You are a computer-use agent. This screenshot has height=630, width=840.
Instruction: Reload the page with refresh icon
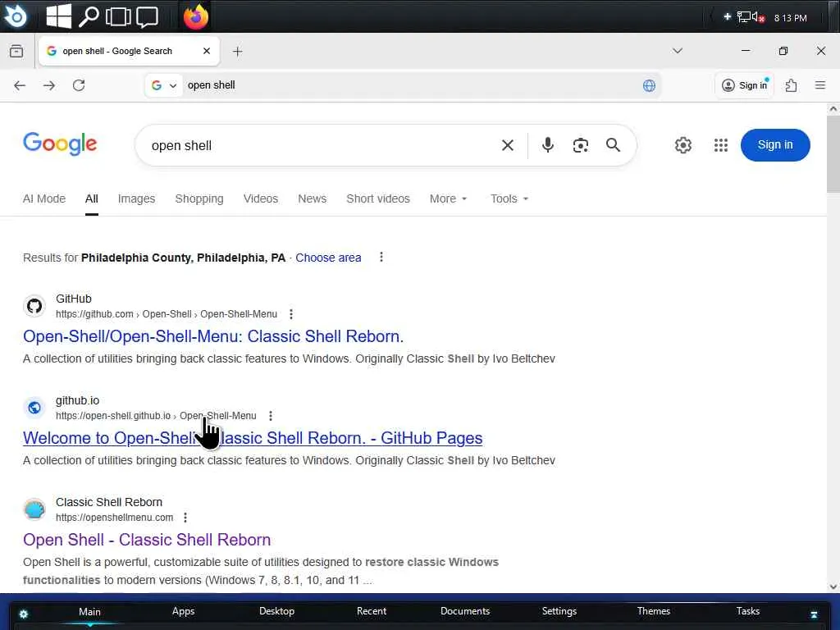pyautogui.click(x=79, y=85)
